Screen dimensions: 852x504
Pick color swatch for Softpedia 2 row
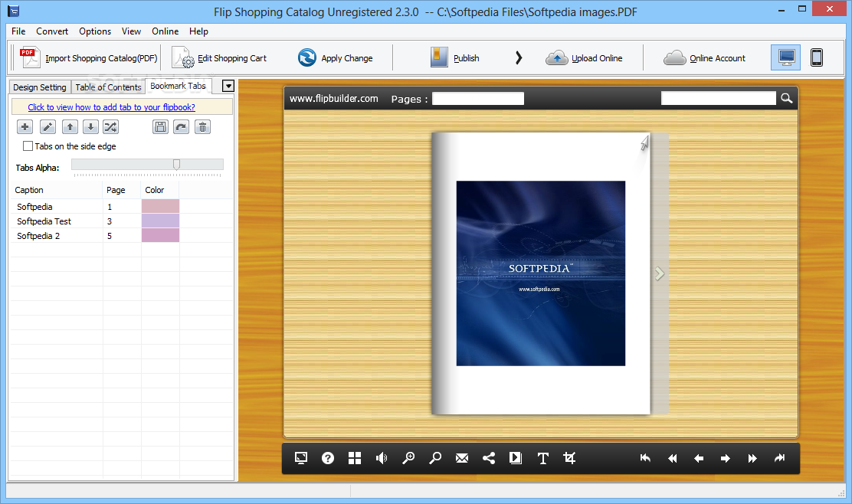pyautogui.click(x=160, y=236)
